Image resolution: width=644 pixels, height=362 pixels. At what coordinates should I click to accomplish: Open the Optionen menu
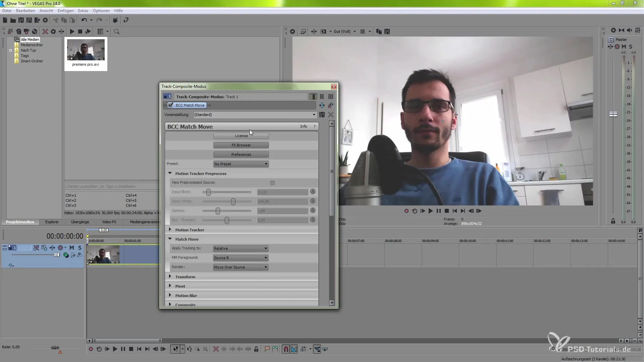(101, 11)
